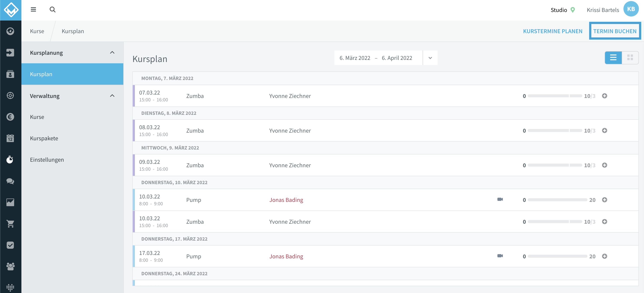644x293 pixels.
Task: Open the date range dropdown arrow
Action: (430, 58)
